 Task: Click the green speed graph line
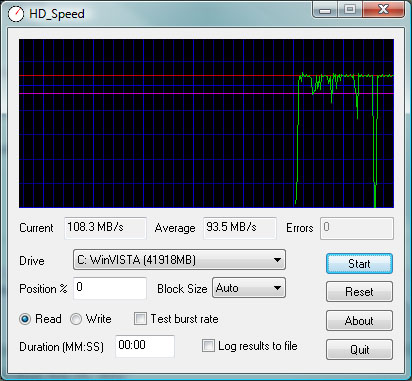pos(344,76)
